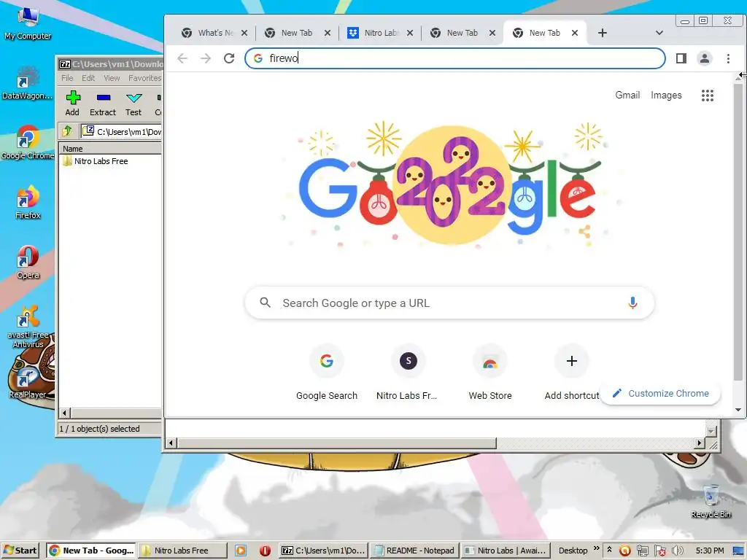Reload the Chrome page
The height and width of the screenshot is (560, 747).
click(x=229, y=58)
